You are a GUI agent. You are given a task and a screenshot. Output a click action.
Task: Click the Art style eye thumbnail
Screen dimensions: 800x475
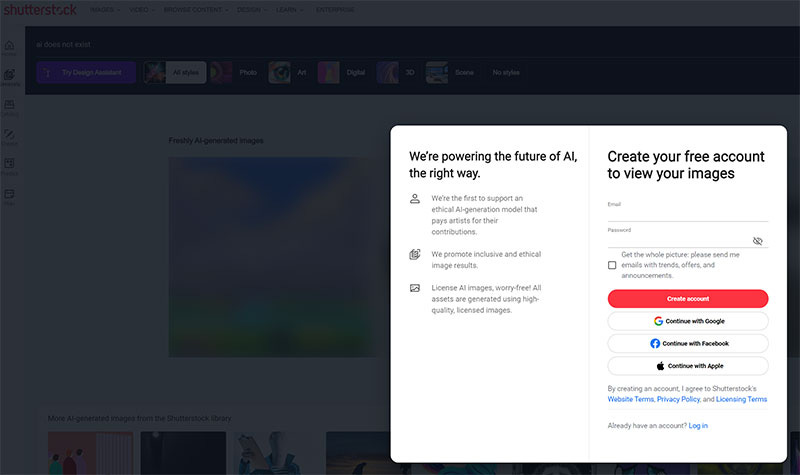pos(280,72)
